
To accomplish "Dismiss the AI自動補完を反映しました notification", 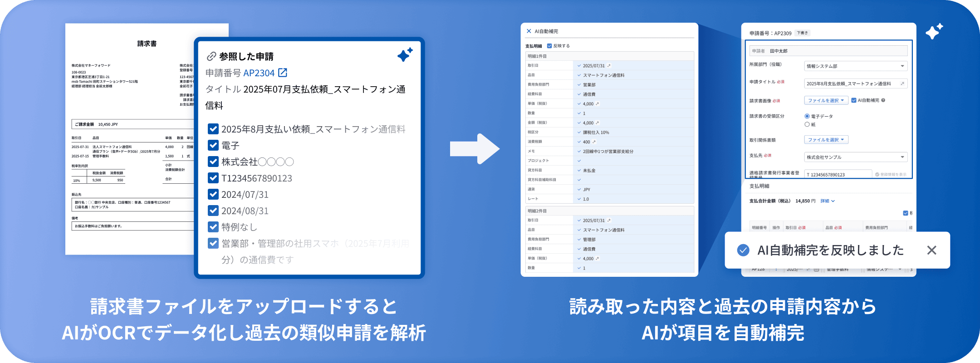I will coord(931,250).
